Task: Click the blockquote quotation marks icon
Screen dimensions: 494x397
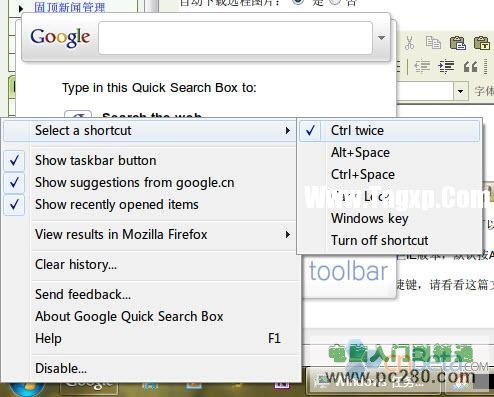Action: (x=470, y=67)
